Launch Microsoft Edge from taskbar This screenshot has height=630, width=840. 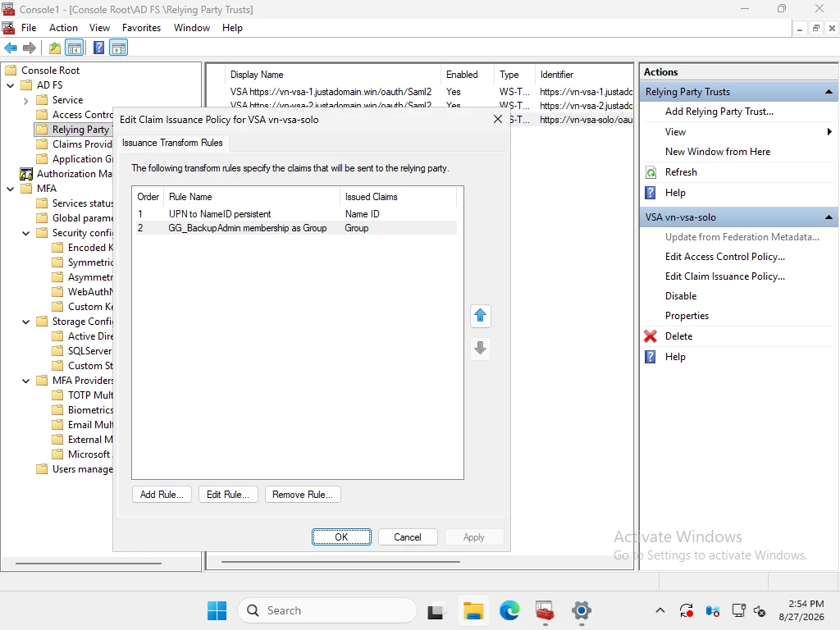[509, 610]
